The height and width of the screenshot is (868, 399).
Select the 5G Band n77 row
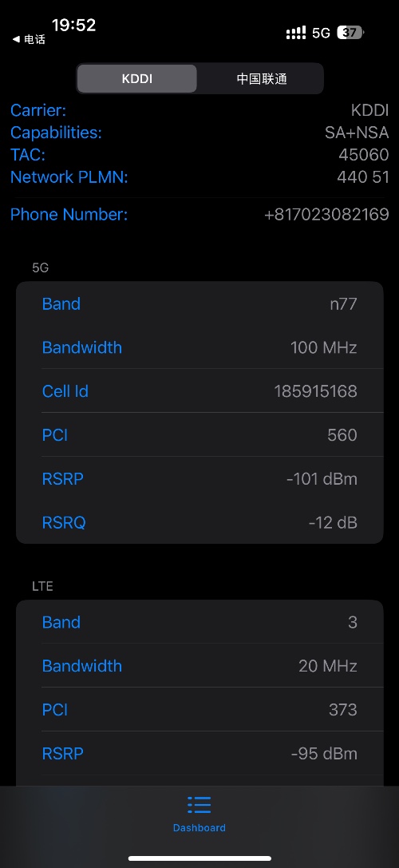point(199,303)
